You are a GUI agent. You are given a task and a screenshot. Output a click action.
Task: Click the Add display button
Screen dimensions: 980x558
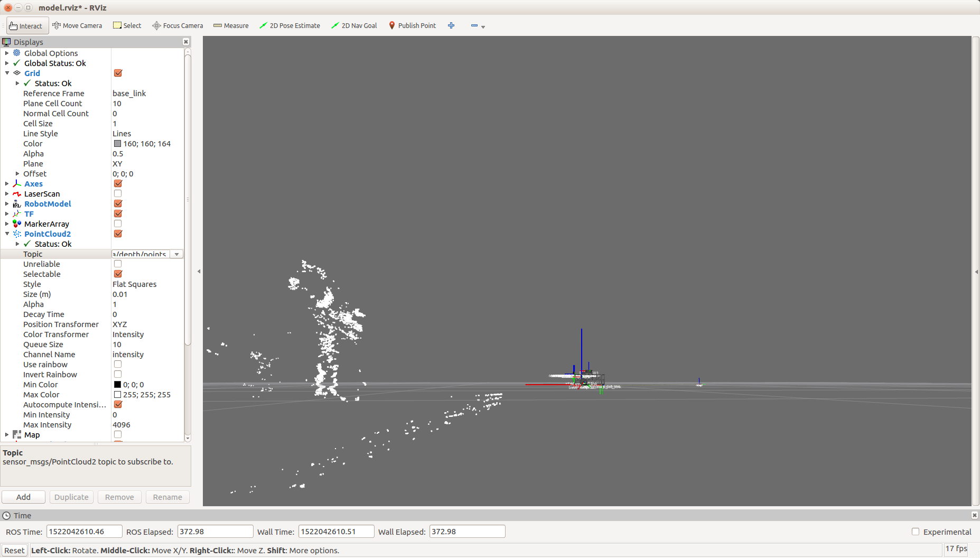[x=23, y=497]
